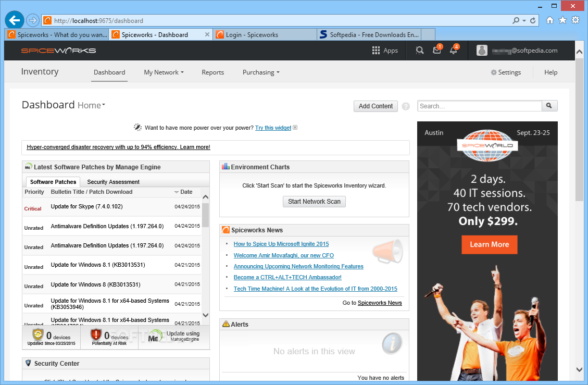
Task: Click the dashboard Search input field
Action: tap(480, 106)
